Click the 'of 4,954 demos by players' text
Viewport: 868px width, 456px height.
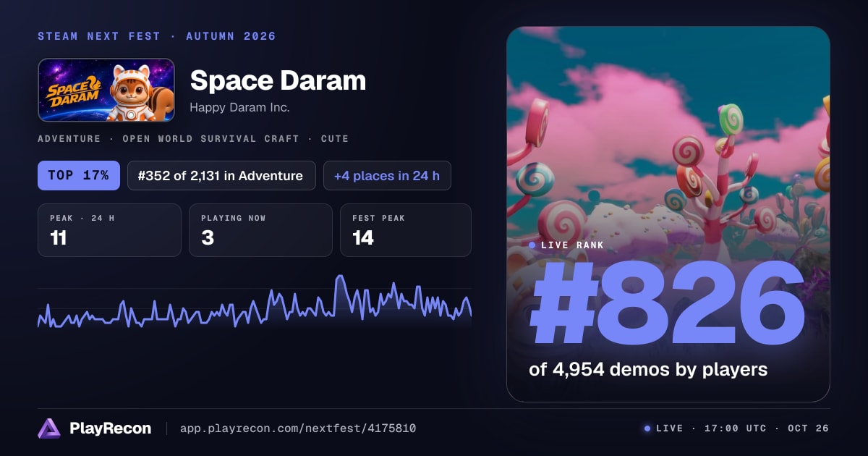click(648, 370)
